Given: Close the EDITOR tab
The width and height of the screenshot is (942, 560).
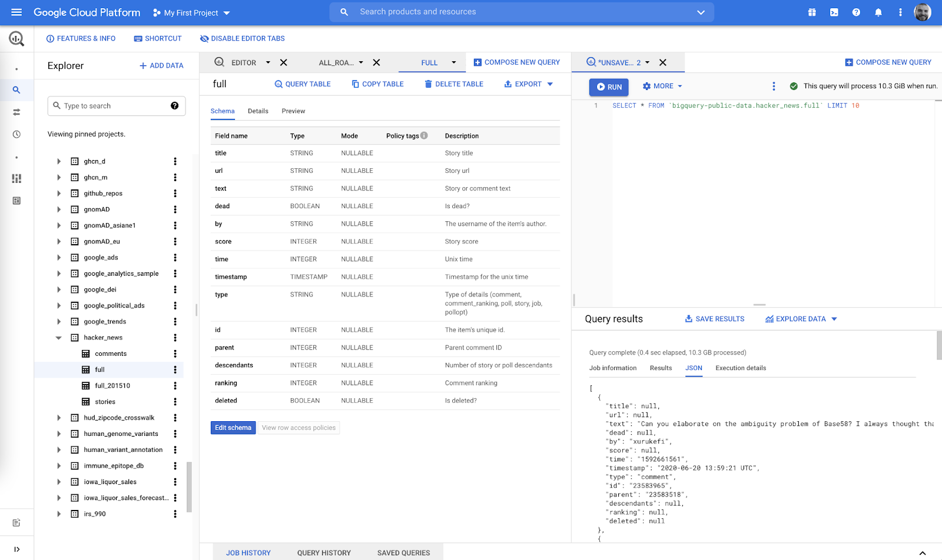Looking at the screenshot, I should (x=283, y=62).
